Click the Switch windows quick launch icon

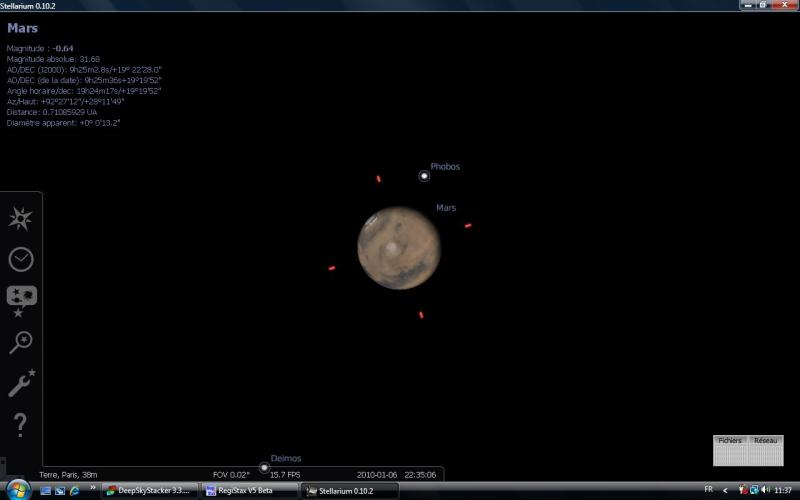60,491
